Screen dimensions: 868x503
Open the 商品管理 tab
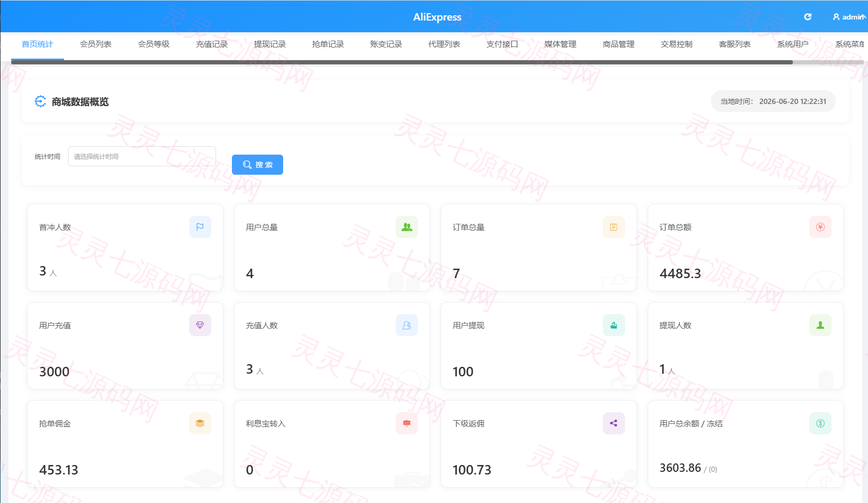tap(619, 44)
